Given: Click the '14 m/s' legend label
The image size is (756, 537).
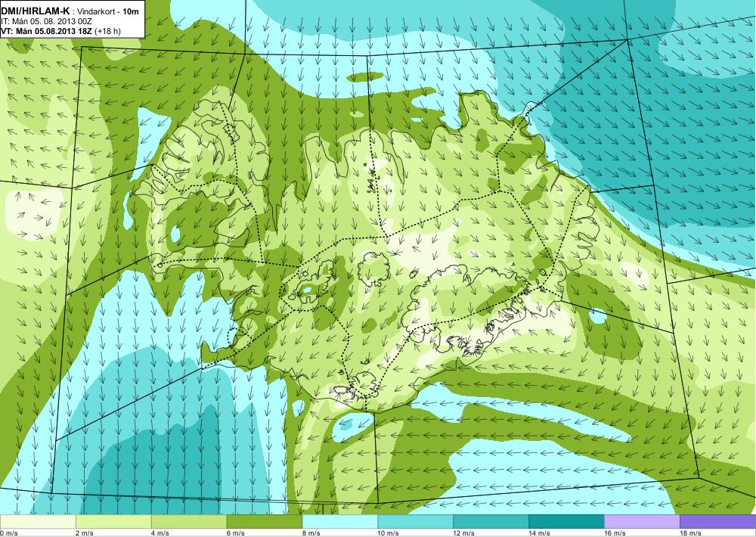Looking at the screenshot, I should coord(539,533).
